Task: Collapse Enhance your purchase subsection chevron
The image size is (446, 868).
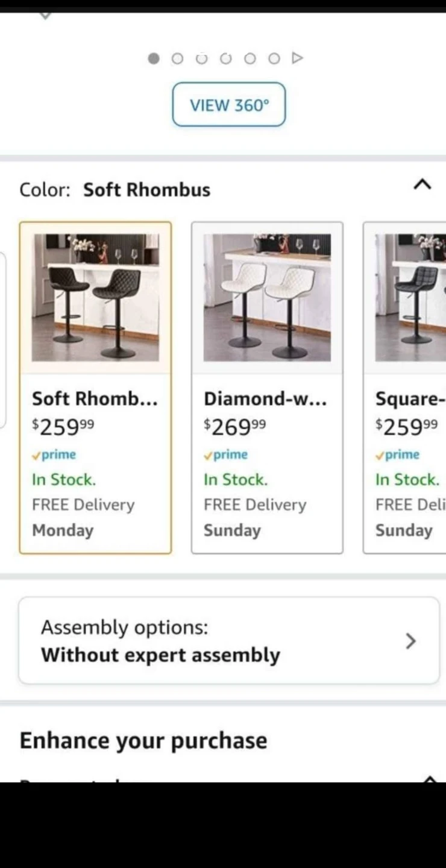Action: point(429,779)
